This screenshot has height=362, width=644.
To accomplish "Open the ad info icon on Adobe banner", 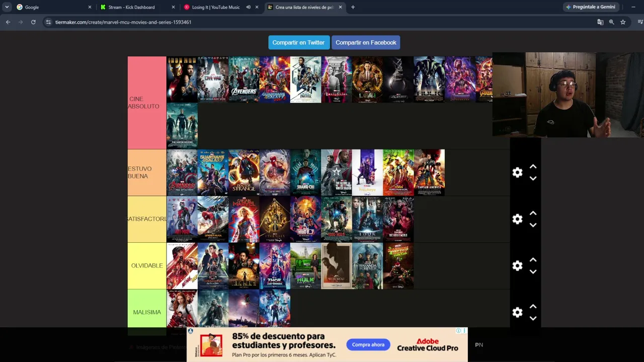I will tap(458, 331).
